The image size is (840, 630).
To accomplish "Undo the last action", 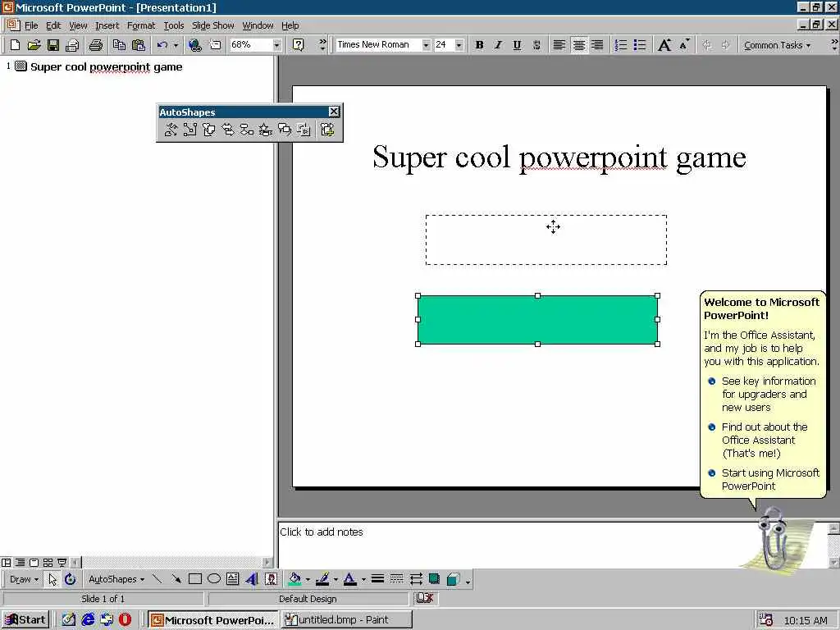I will (x=162, y=45).
